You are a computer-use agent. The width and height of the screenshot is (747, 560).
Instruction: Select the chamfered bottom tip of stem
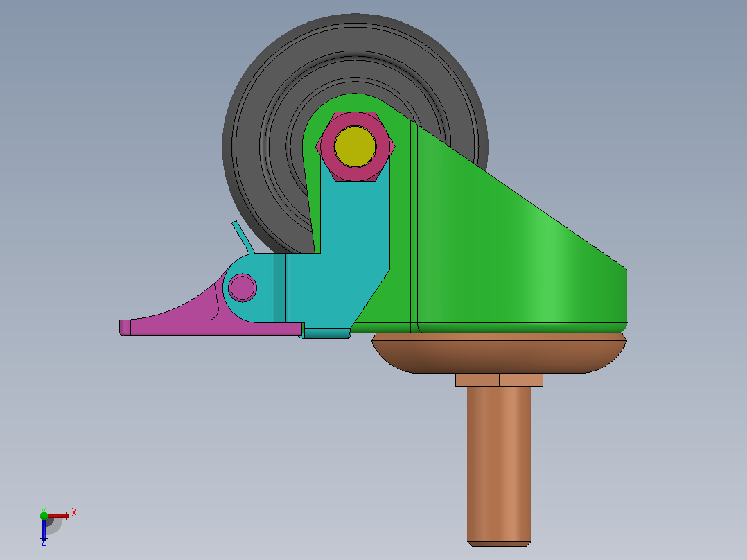pos(499,544)
